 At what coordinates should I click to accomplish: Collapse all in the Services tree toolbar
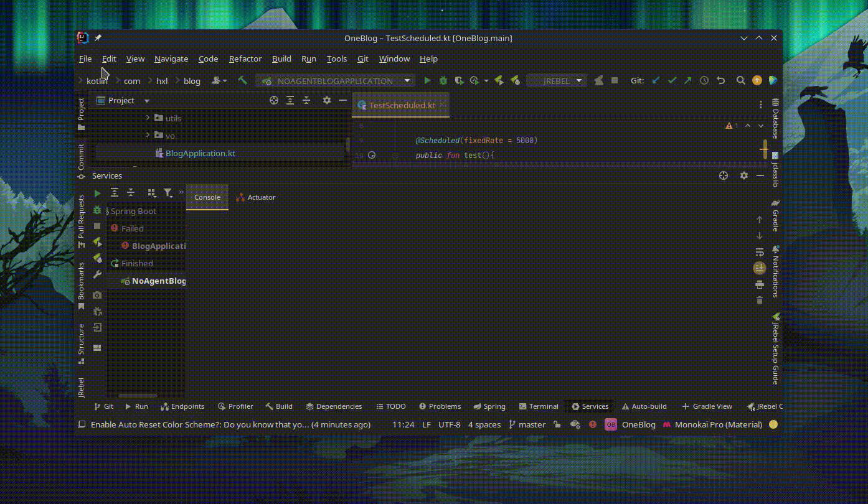(131, 193)
